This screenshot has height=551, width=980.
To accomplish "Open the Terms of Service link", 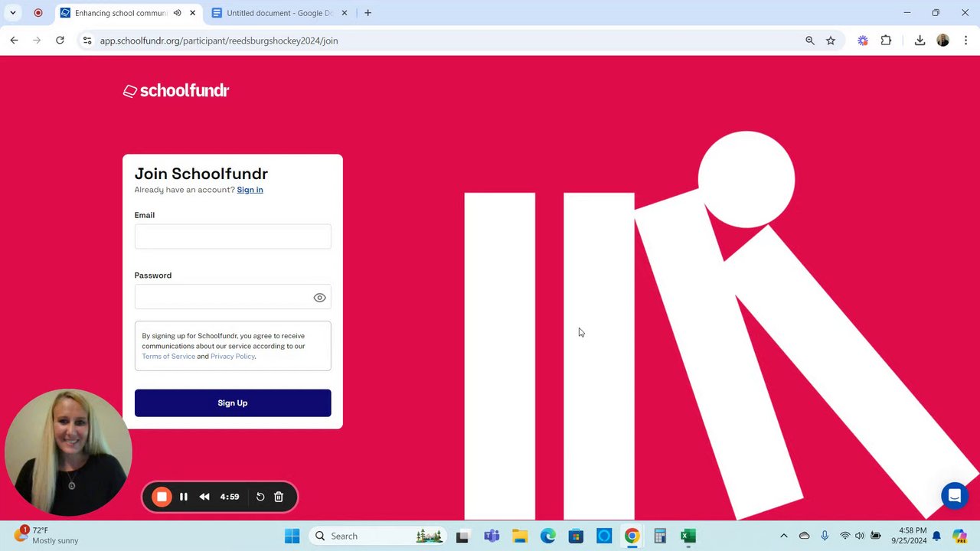I will (168, 357).
